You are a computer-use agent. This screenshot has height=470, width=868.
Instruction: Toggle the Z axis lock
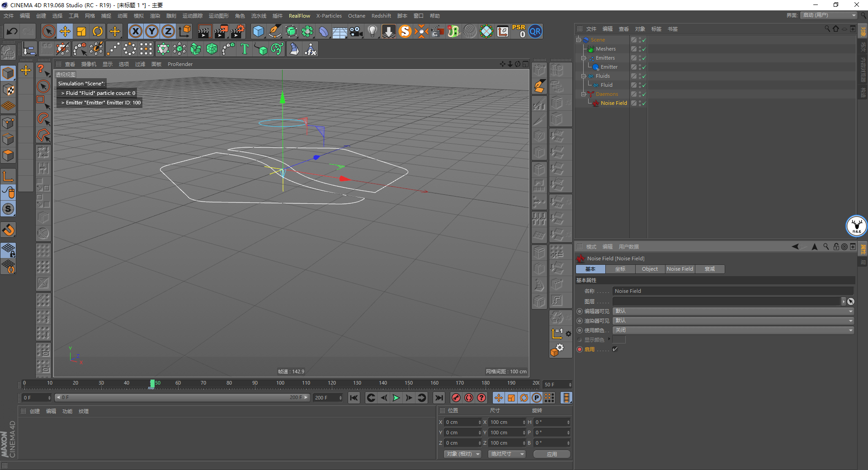click(x=168, y=31)
